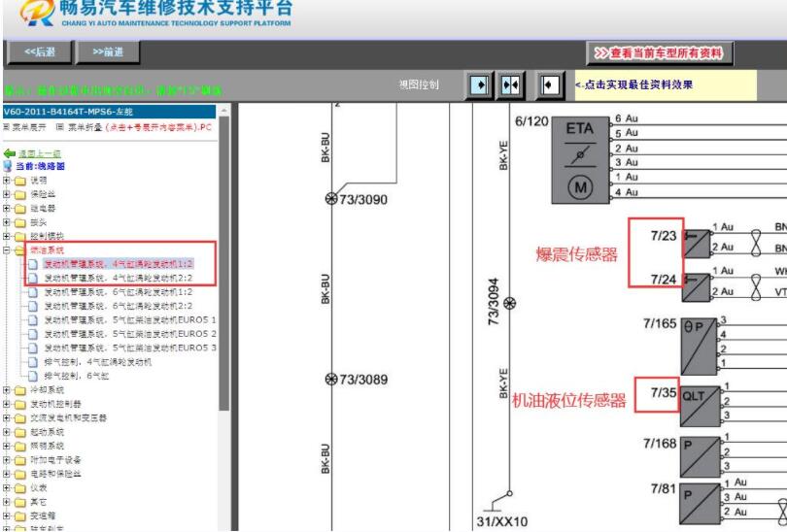787x532 pixels.
Task: Click the 7/168 pressure sensor symbol
Action: 701,457
